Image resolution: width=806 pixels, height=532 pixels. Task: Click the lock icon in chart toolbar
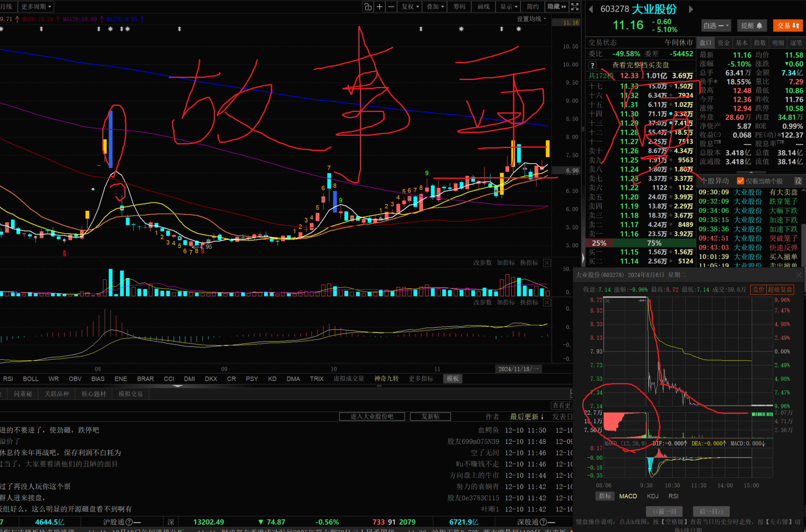[x=368, y=7]
